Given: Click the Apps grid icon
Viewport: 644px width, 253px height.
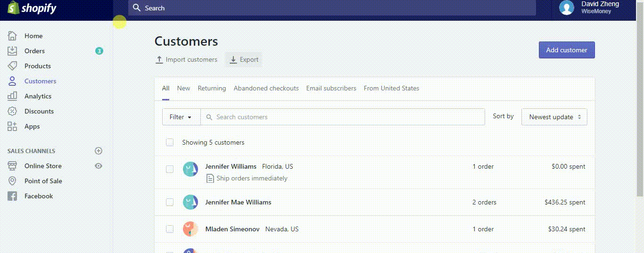Looking at the screenshot, I should 12,126.
